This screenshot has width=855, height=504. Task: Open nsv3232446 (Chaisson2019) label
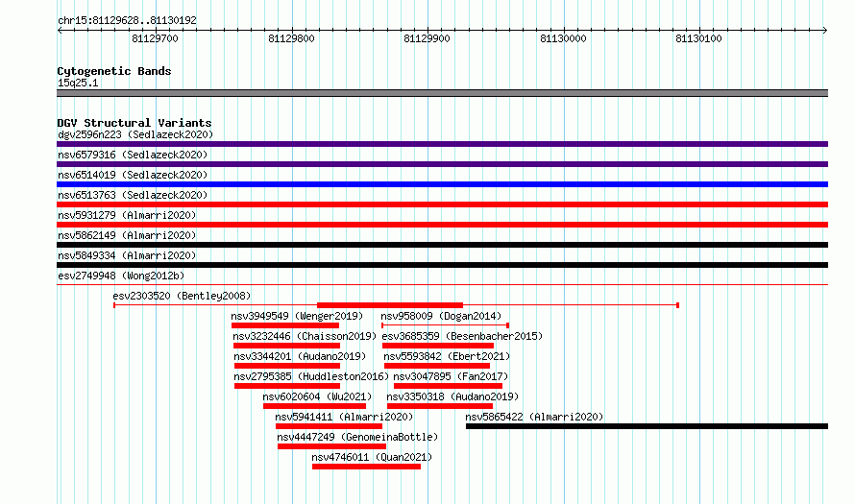pos(305,336)
